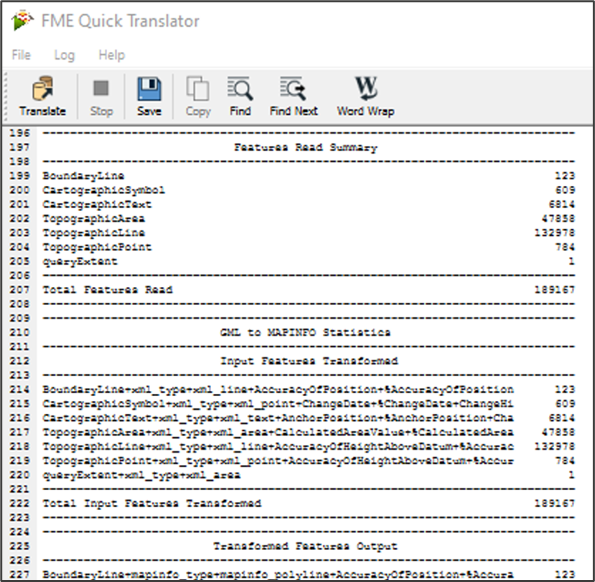Image resolution: width=595 pixels, height=582 pixels.
Task: Open the Help menu
Action: click(112, 55)
